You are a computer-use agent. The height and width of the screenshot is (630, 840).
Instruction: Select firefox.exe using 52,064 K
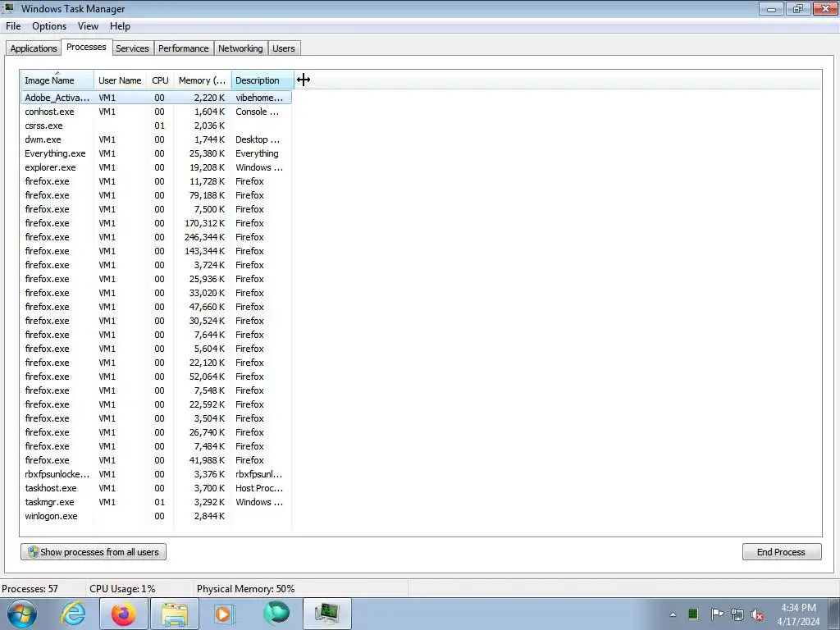click(157, 377)
